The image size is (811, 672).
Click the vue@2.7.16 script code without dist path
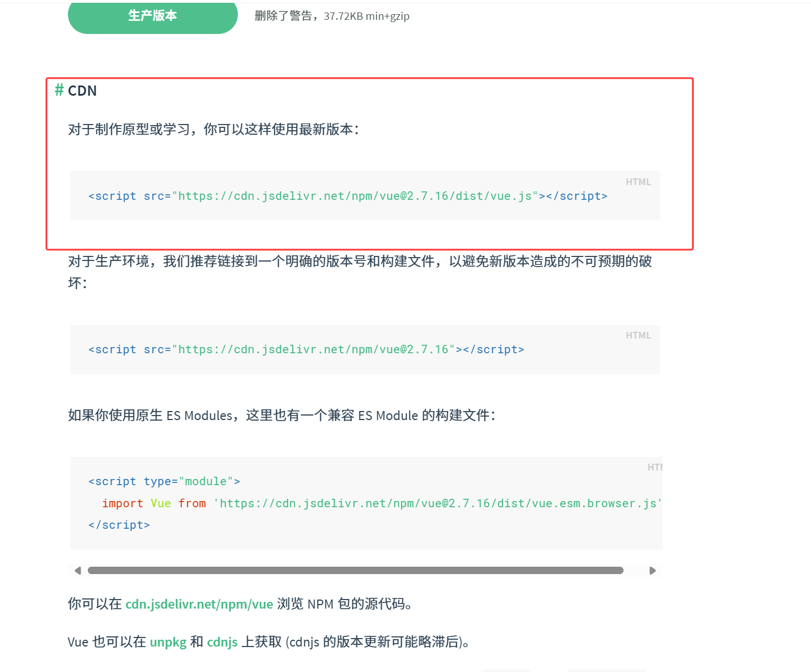click(306, 349)
